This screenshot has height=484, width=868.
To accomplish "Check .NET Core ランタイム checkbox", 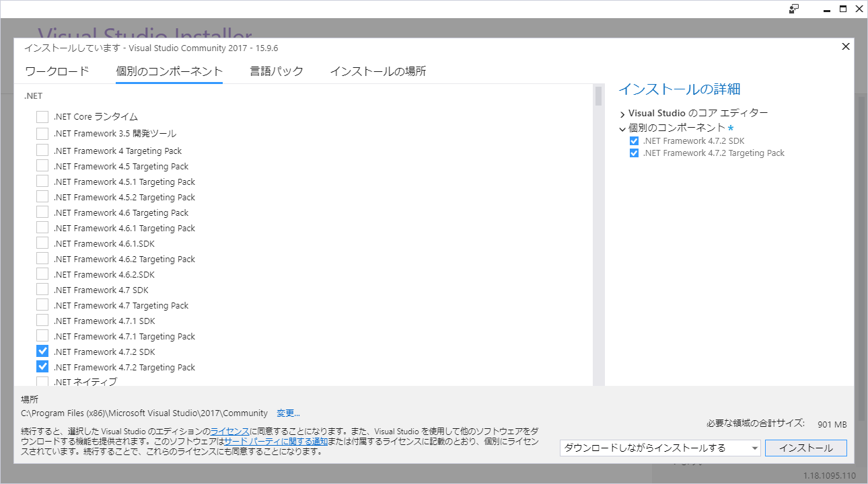I will [42, 116].
